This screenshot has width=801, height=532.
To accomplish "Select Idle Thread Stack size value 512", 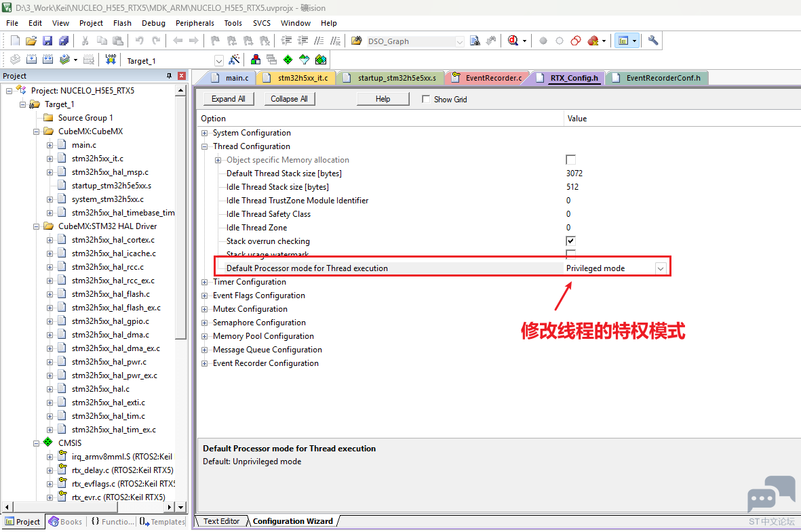I will tap(572, 187).
